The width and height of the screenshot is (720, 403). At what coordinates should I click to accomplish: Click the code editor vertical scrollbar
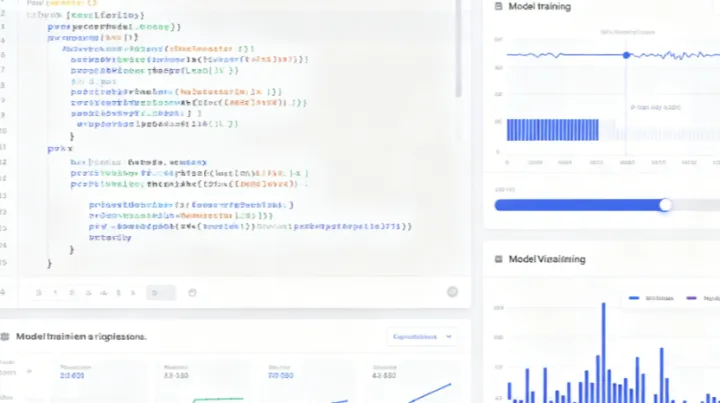coord(458,48)
